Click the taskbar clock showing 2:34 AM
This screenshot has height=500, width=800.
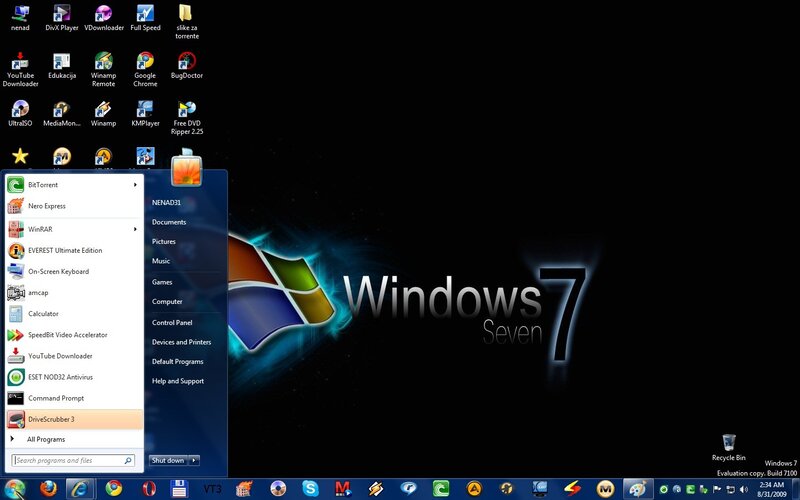coord(771,489)
